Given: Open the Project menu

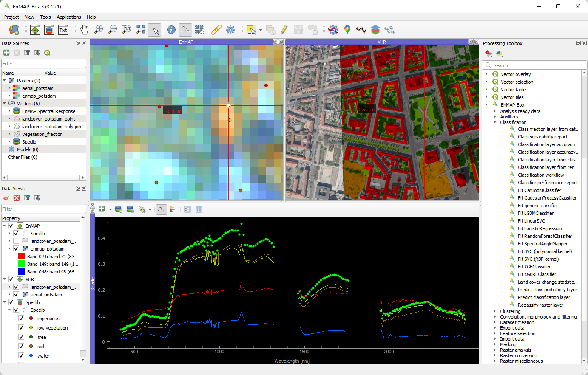Looking at the screenshot, I should point(11,17).
